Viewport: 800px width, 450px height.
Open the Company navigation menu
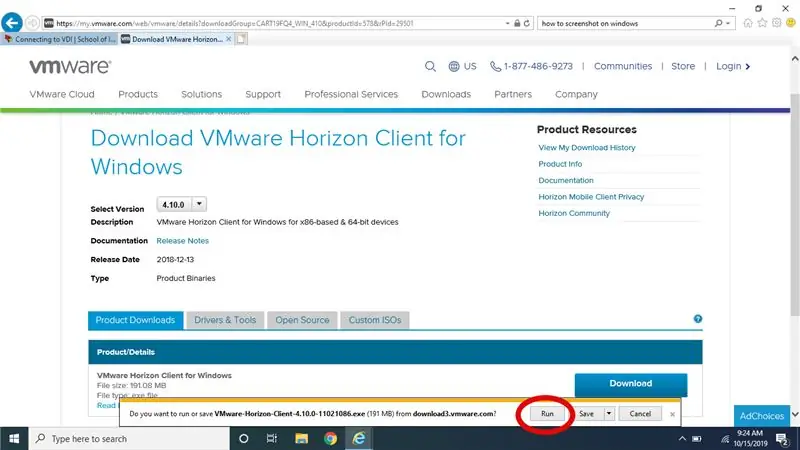coord(576,94)
